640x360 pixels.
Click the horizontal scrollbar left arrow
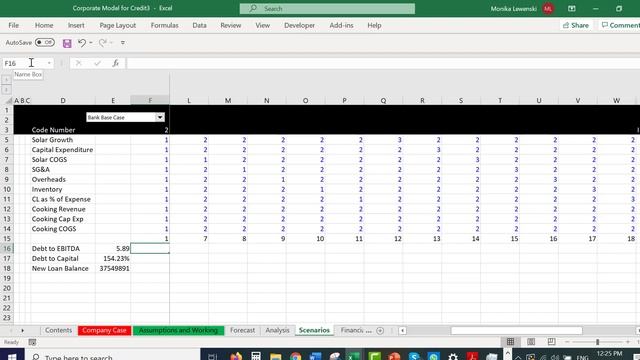tap(402, 331)
